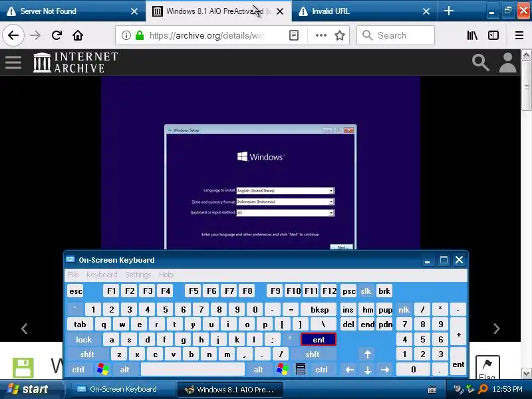Click the right arrow key on keyboard

point(385,369)
